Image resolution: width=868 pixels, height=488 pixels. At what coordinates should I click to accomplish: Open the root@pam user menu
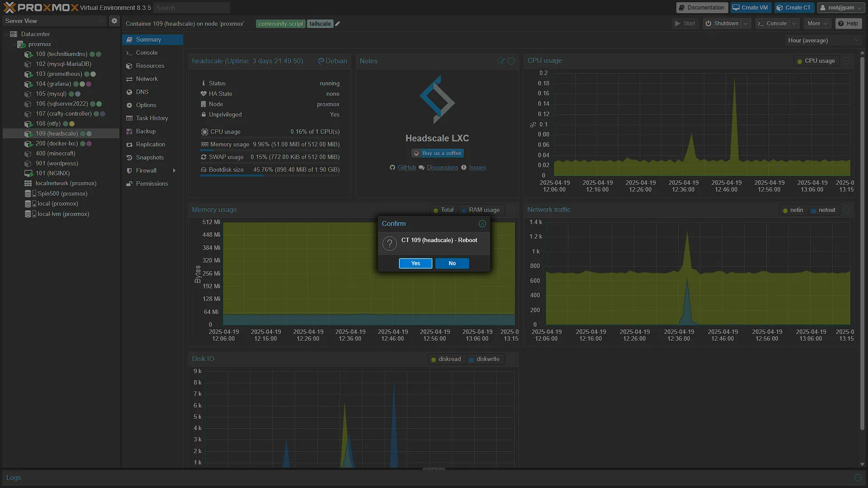pyautogui.click(x=841, y=8)
